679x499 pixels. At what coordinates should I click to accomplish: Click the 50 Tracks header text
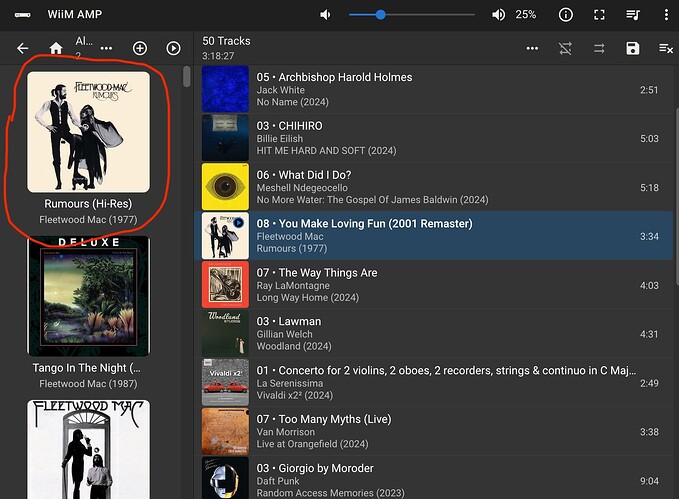coord(226,41)
